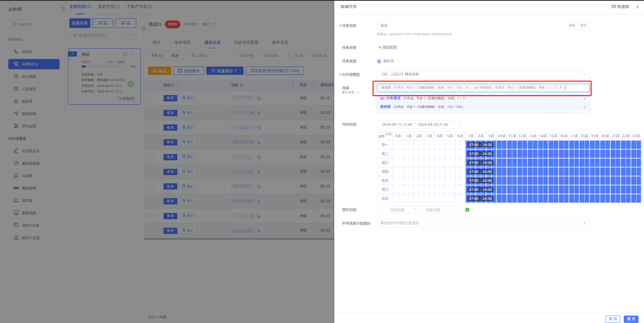Click the sidebar collapse icon beside AI外呼
The image size is (644, 323).
coord(63,9)
